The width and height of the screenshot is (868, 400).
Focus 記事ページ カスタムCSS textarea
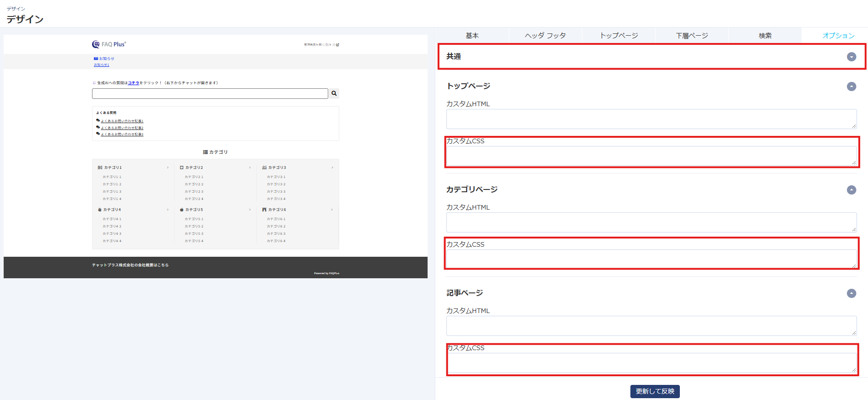point(651,363)
